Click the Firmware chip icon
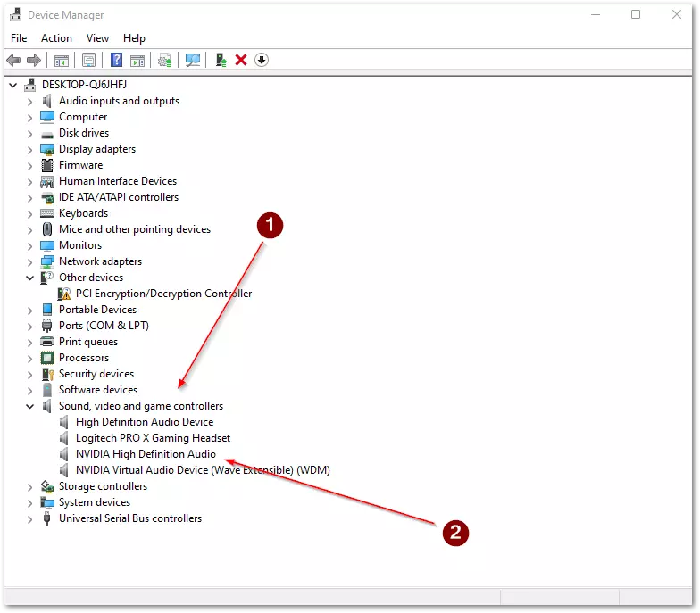The height and width of the screenshot is (613, 700). click(47, 165)
